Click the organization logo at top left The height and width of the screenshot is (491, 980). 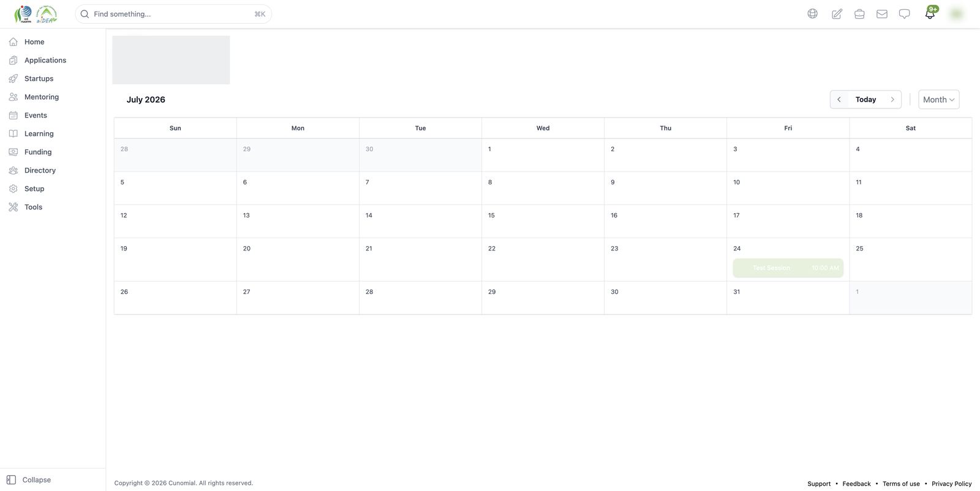click(36, 14)
